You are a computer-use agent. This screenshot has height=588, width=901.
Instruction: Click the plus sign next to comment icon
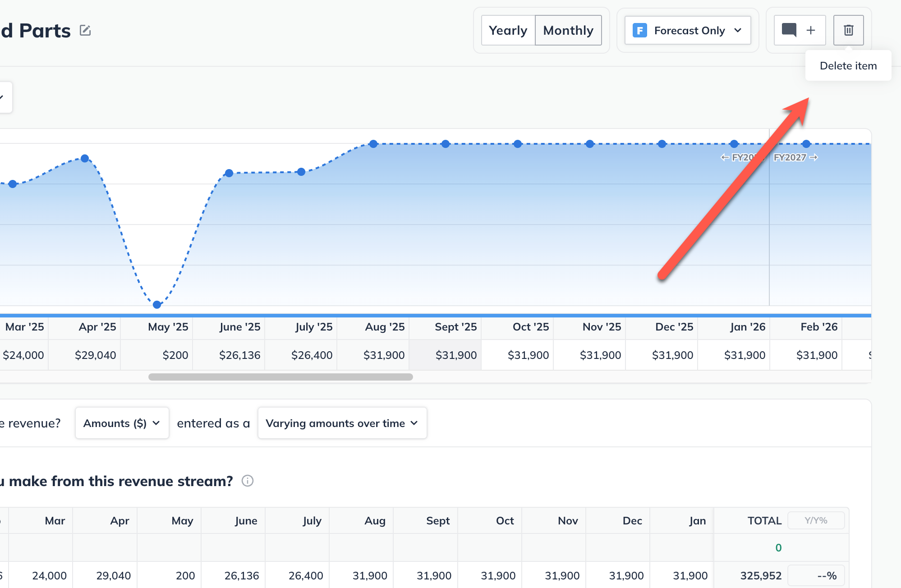(811, 30)
